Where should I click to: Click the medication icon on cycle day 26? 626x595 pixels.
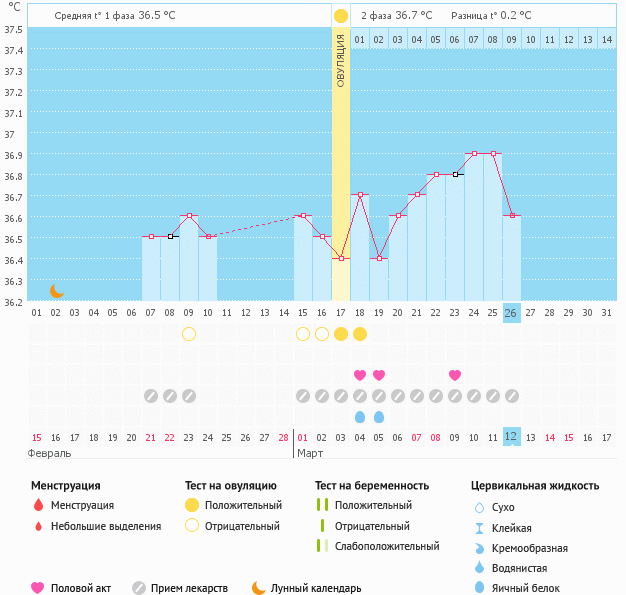pyautogui.click(x=512, y=396)
